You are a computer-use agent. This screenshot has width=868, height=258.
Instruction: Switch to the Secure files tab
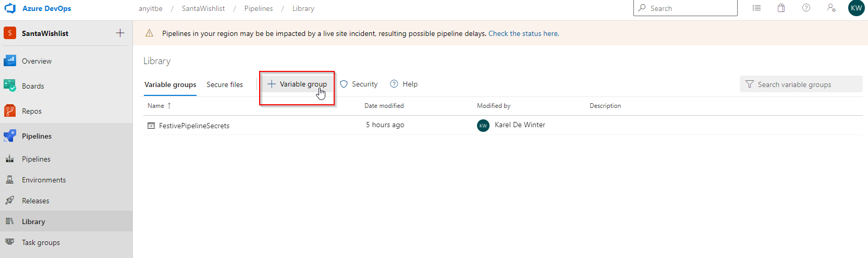pos(225,84)
